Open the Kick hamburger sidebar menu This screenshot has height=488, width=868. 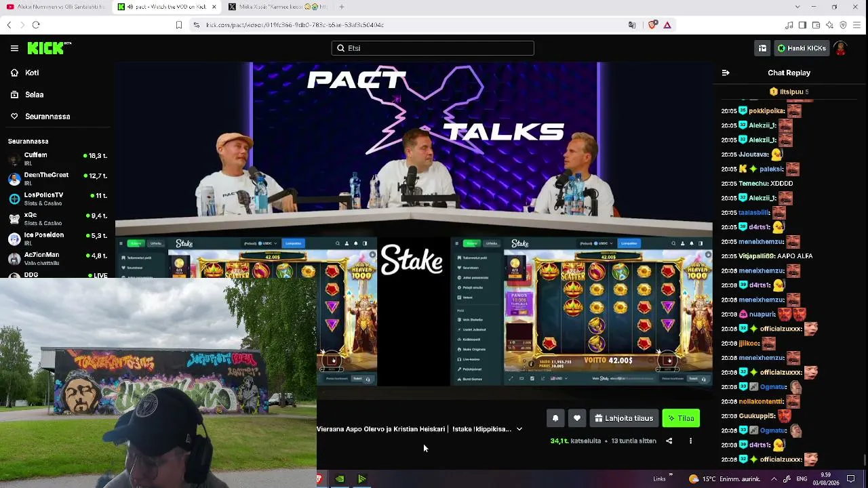14,48
